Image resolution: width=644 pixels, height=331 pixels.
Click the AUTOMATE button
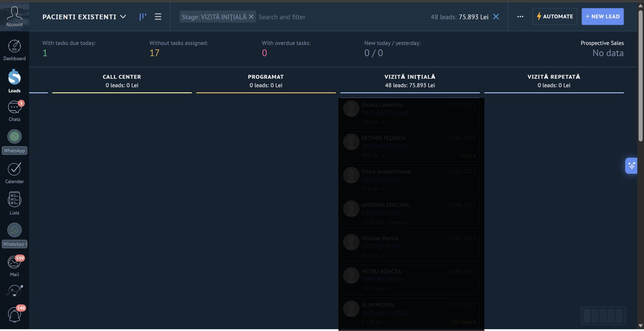coord(554,17)
